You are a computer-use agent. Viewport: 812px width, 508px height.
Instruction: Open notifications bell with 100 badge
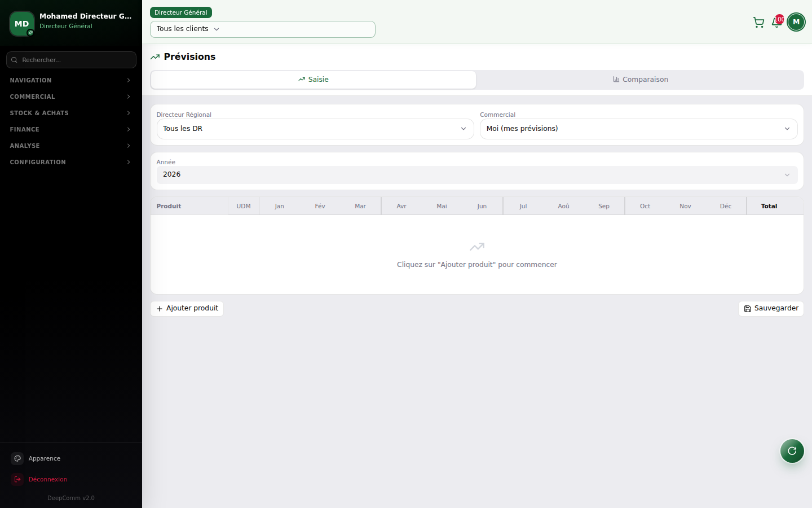(777, 22)
